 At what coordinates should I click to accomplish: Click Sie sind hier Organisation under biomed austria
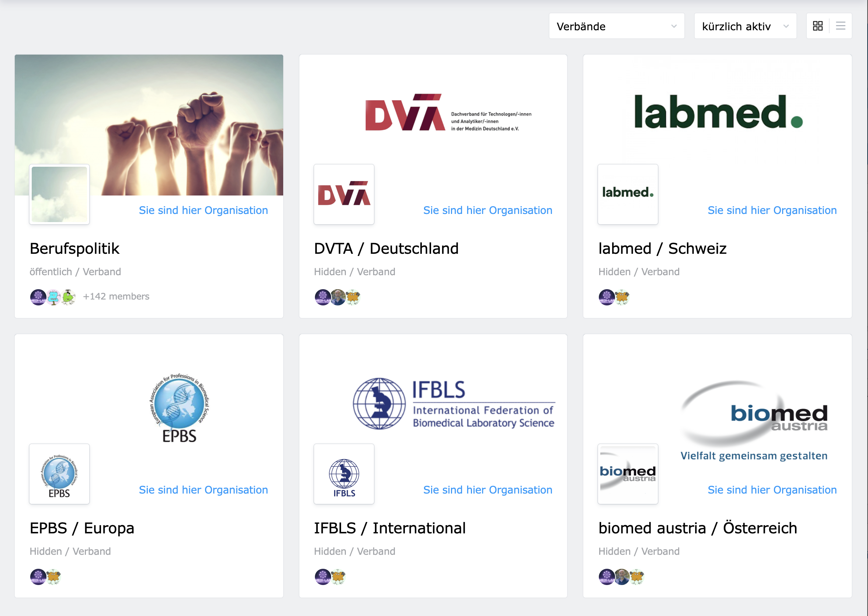click(x=772, y=490)
